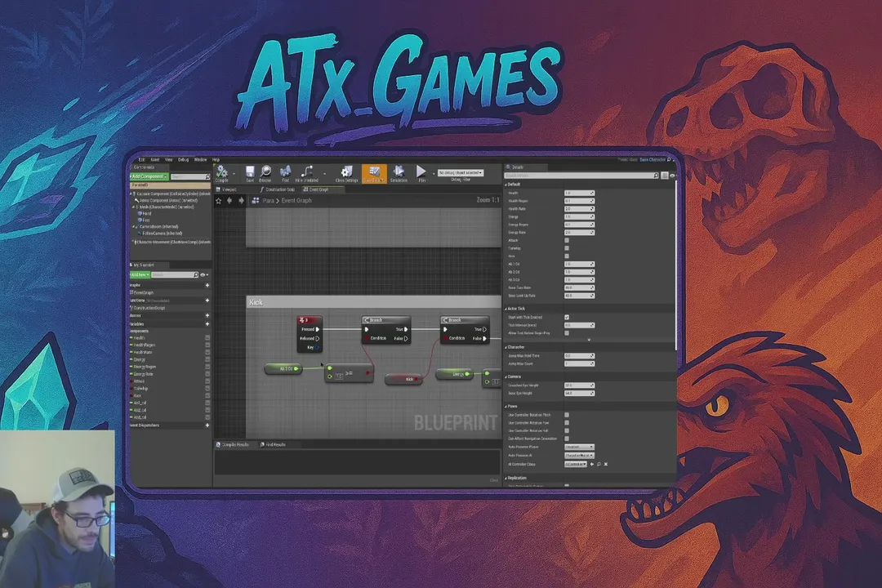
Task: Click the Find binoculars icon
Action: [285, 172]
